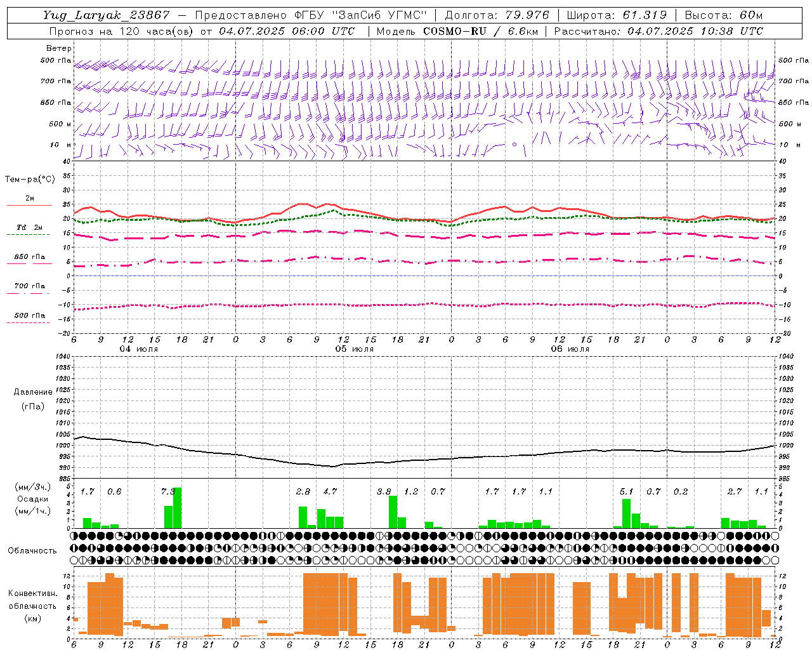812x650 pixels.
Task: Select the elevation text Высота: 60м
Action: point(724,15)
